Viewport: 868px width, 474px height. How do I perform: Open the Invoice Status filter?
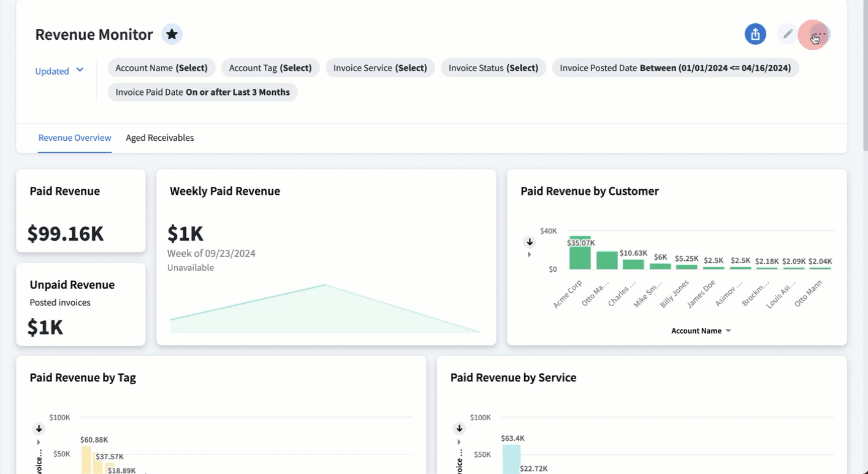coord(493,68)
